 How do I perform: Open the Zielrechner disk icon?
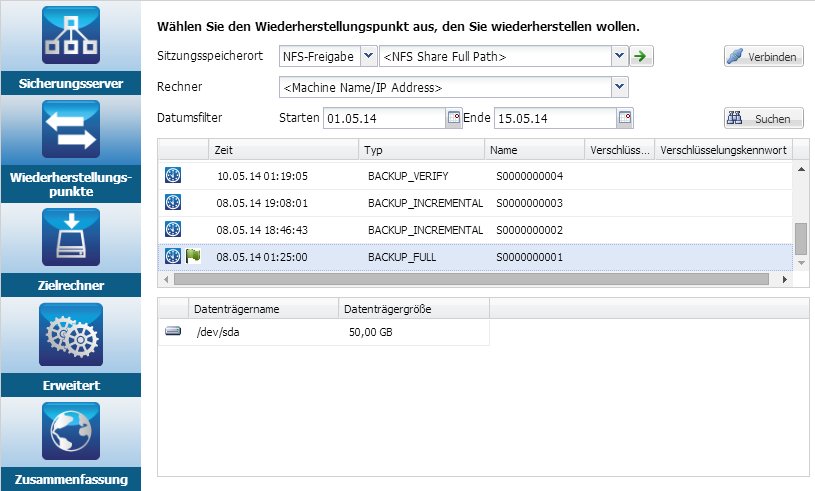click(x=71, y=237)
